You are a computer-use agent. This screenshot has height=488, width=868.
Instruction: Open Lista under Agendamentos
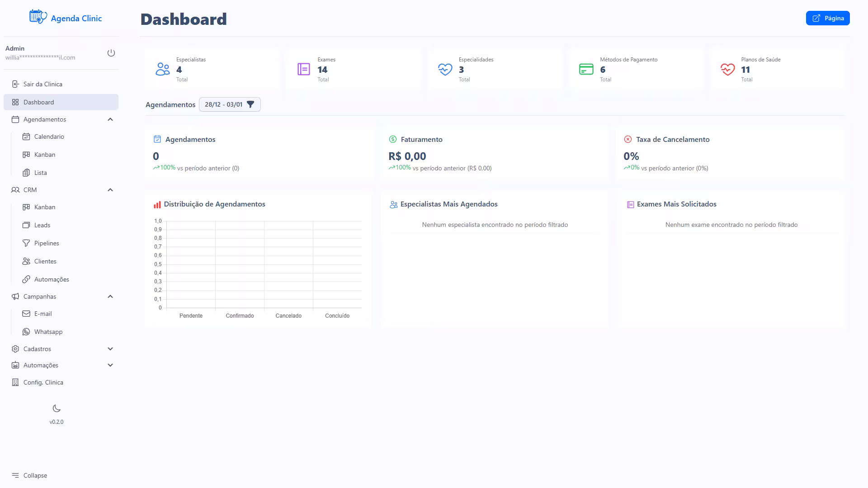pos(66,173)
